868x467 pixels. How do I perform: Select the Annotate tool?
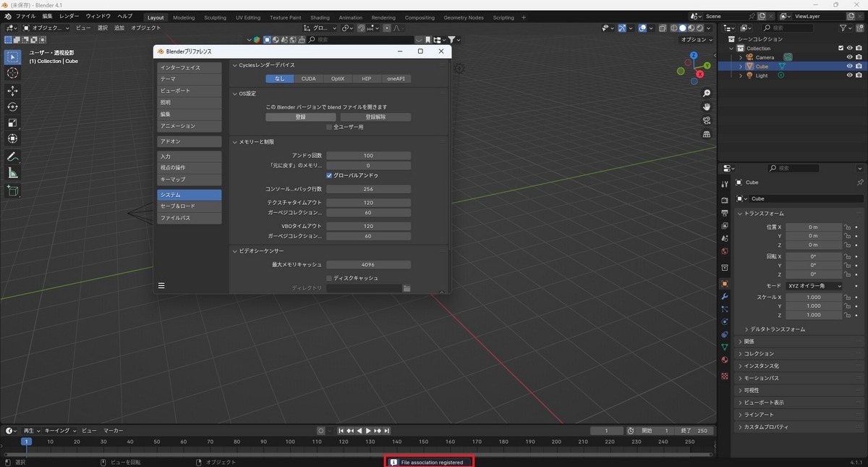[x=12, y=156]
